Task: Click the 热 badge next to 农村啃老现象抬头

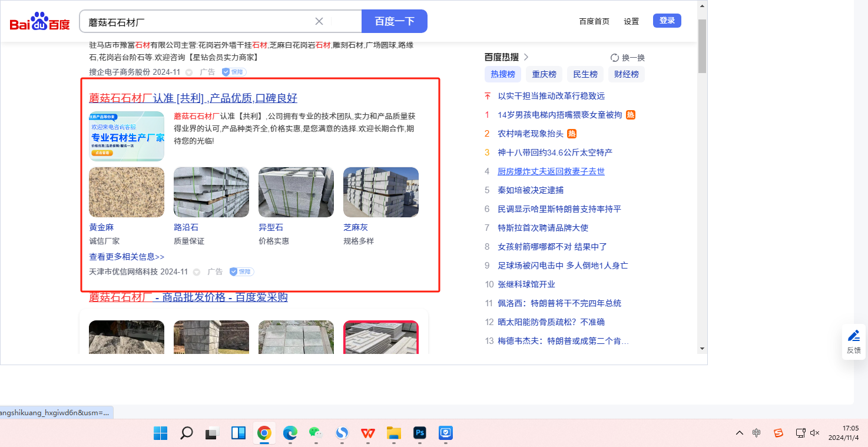Action: click(x=572, y=134)
